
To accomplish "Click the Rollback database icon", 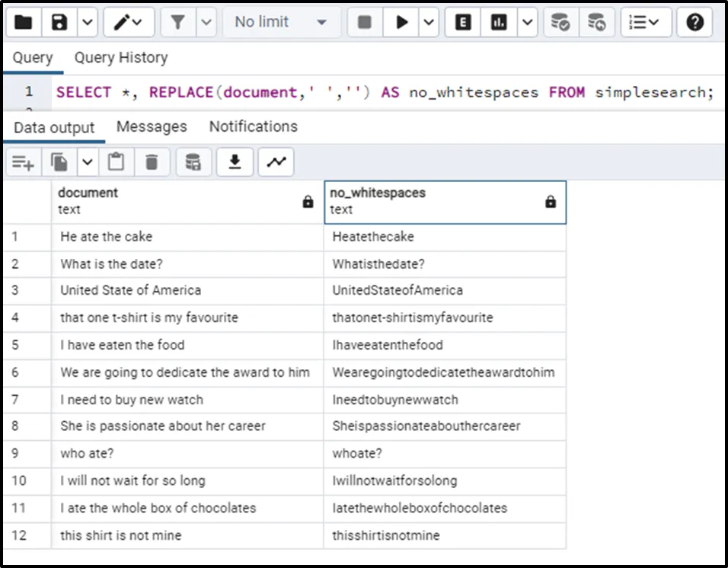I will [597, 22].
